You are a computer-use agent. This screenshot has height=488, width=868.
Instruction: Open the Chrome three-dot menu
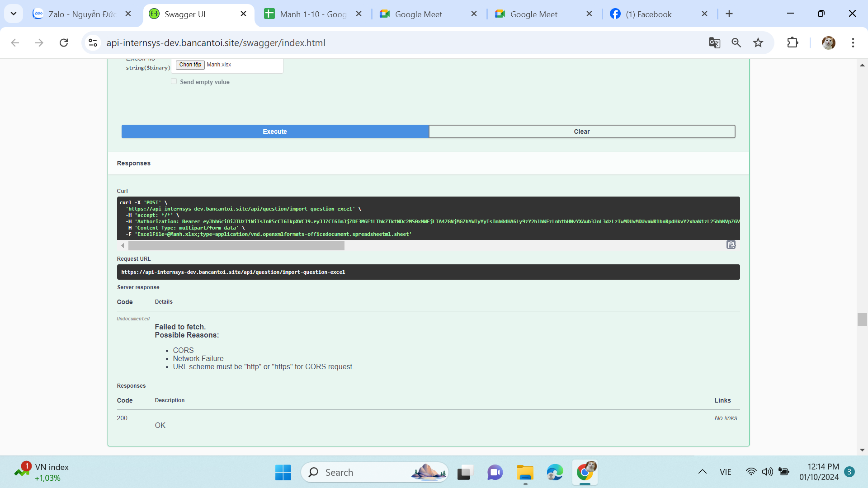tap(853, 43)
